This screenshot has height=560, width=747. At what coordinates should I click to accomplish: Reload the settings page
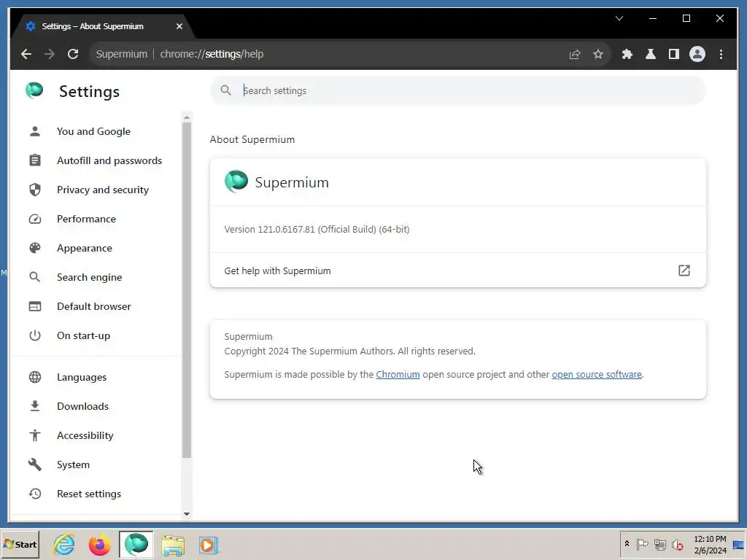tap(73, 54)
